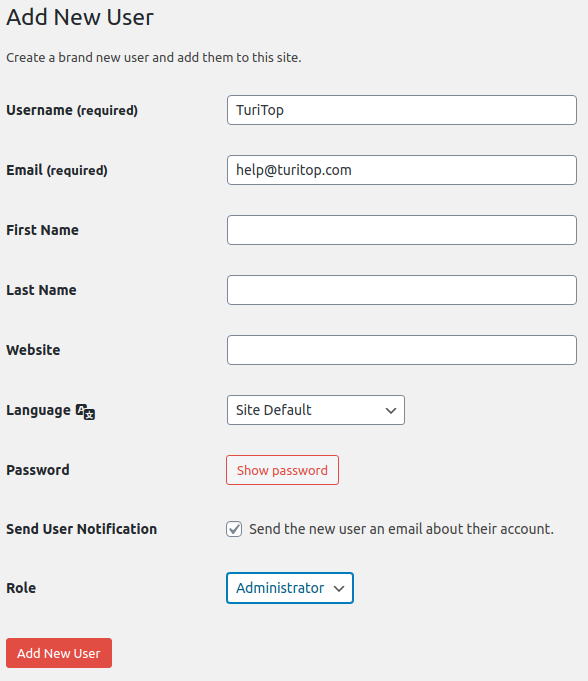Click into the empty First Name field

click(x=402, y=230)
